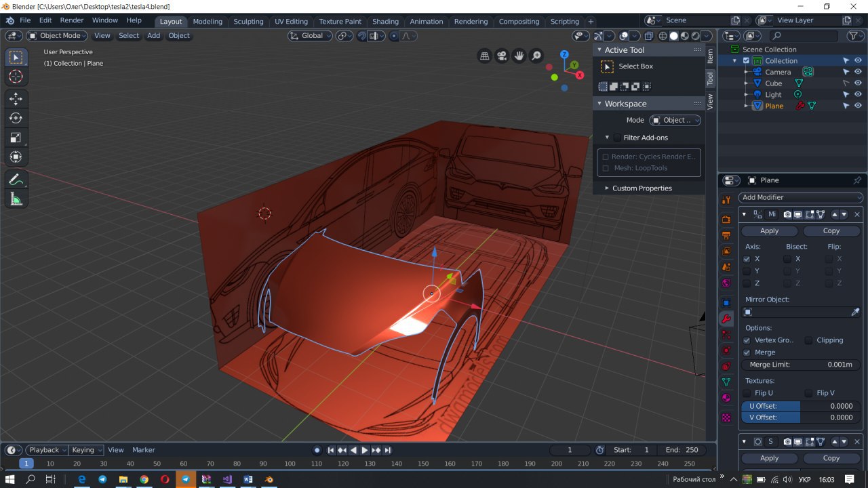Viewport: 868px width, 488px height.
Task: Open the timeline Marker menu
Action: (x=144, y=450)
